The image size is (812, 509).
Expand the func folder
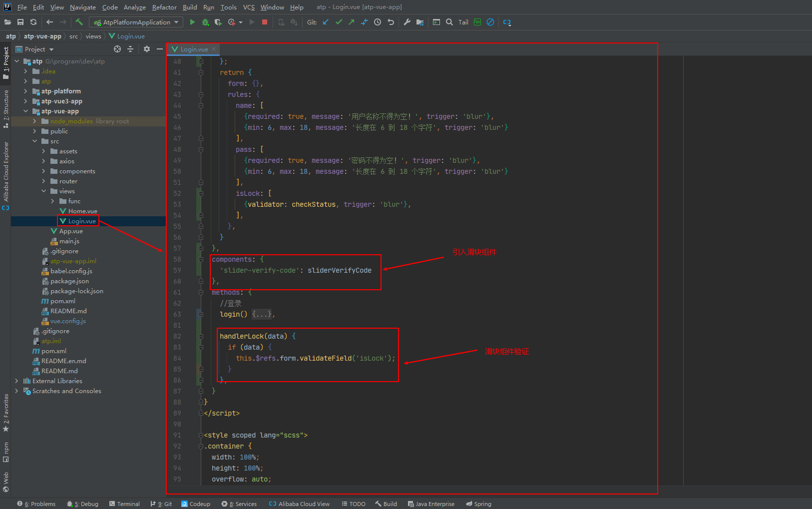point(53,201)
